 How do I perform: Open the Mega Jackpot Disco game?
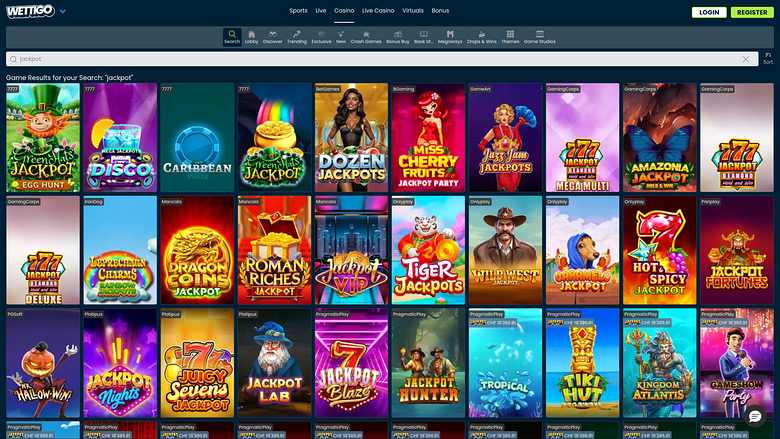(x=120, y=138)
